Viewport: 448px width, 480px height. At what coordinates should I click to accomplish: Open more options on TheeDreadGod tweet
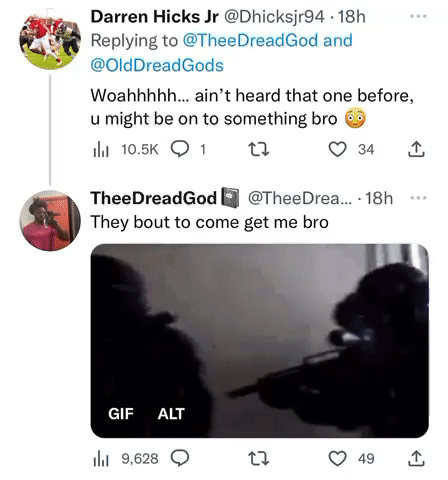pyautogui.click(x=418, y=198)
